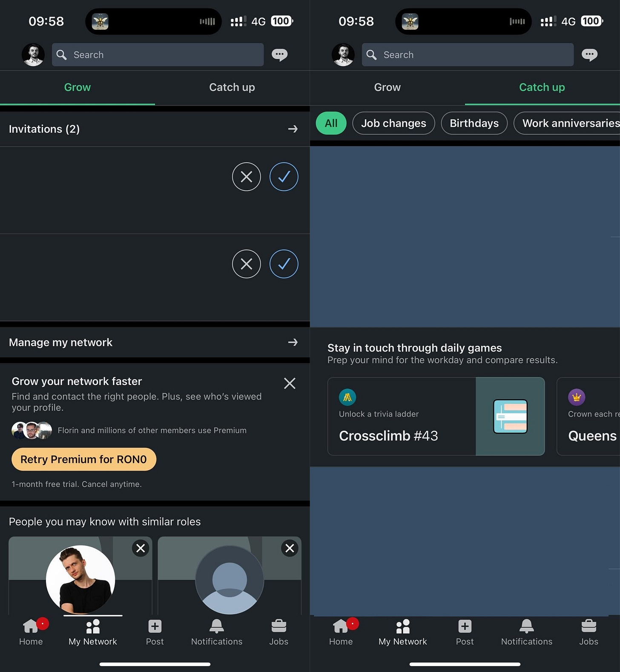620x672 pixels.
Task: Go to Home on left screen
Action: coord(31,633)
